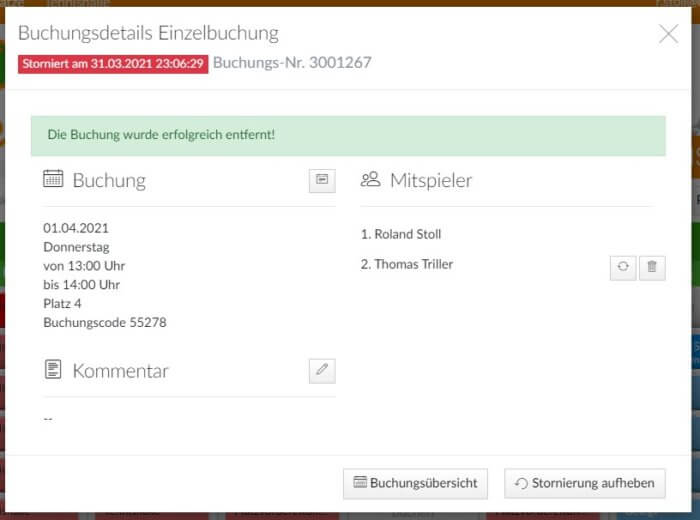The image size is (700, 520).
Task: Delete Thomas Triller with the trash icon
Action: 652,267
